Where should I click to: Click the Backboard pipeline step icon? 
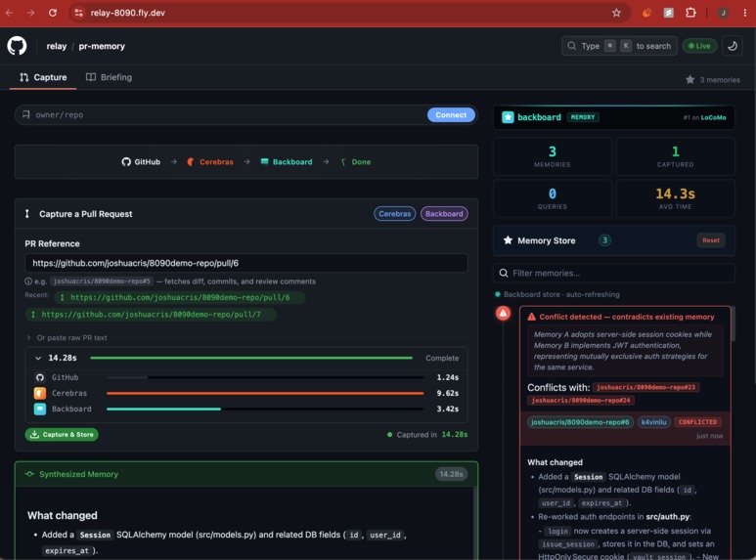(264, 162)
